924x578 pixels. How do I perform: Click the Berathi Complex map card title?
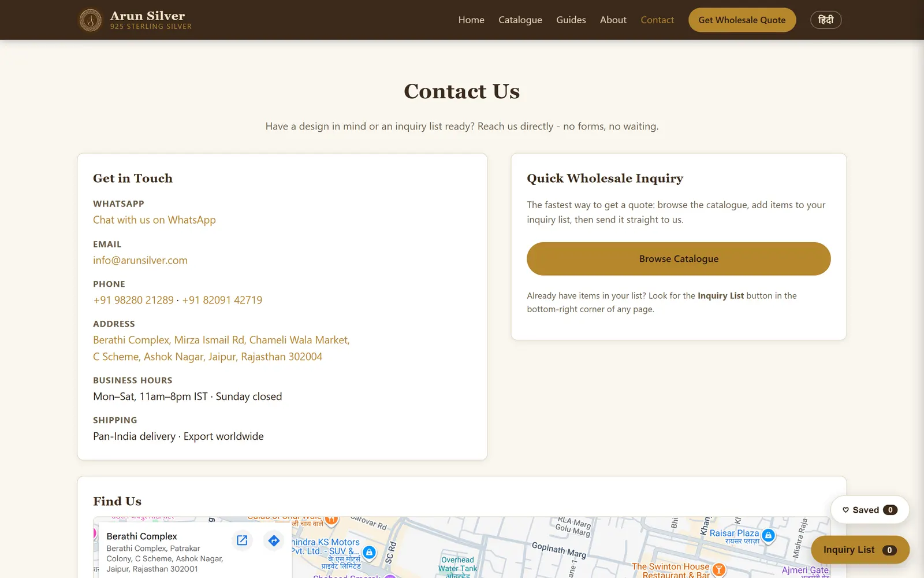pyautogui.click(x=142, y=536)
